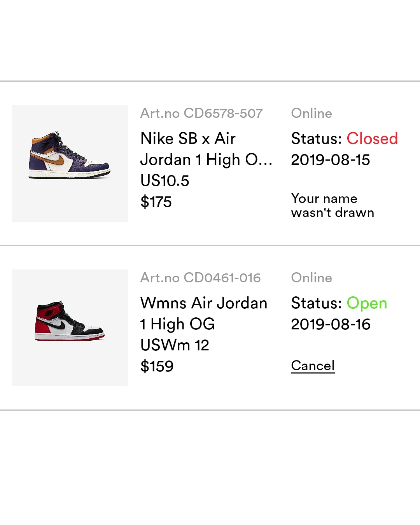Screen dimensions: 420x525
Task: Click the Online label above the Closed status
Action: 311,113
